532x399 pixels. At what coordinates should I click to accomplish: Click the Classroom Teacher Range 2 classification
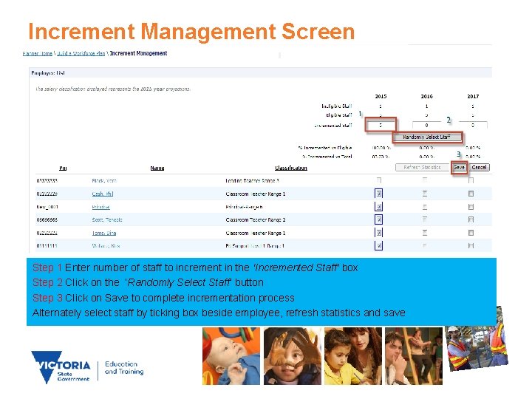[x=256, y=220]
